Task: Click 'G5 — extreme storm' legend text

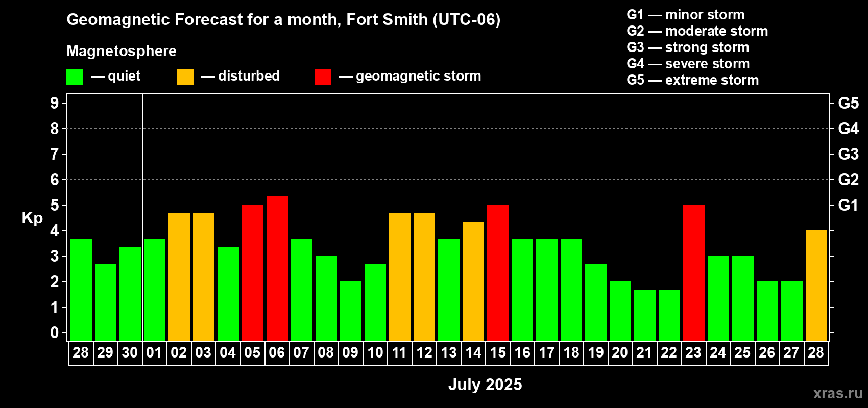Action: 692,80
